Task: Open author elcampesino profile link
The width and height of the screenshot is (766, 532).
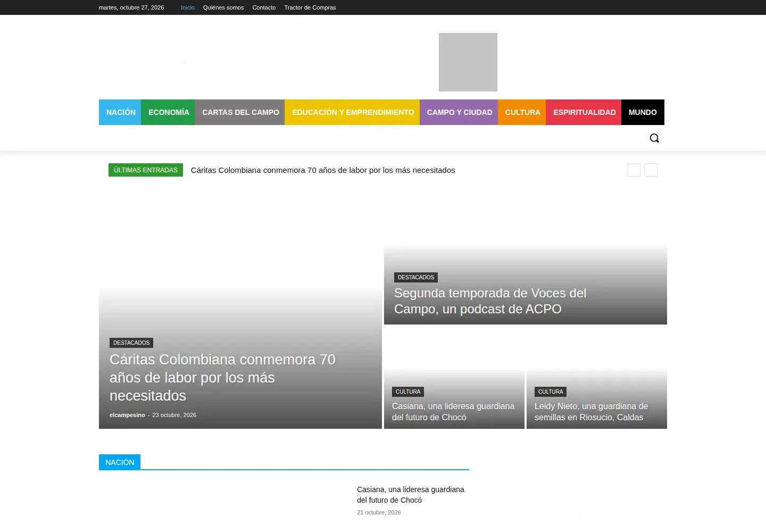Action: (x=127, y=415)
